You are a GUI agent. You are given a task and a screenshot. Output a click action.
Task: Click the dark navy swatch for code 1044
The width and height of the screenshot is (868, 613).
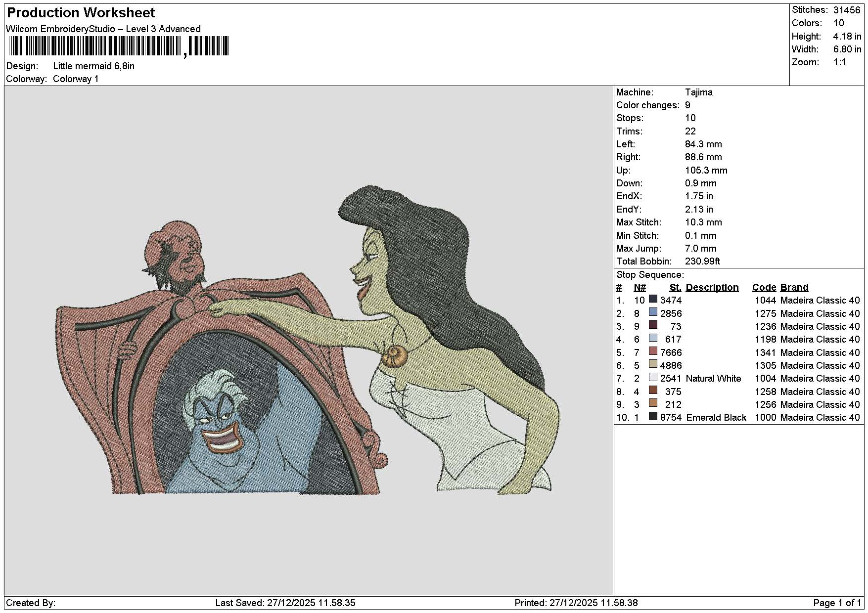(653, 299)
